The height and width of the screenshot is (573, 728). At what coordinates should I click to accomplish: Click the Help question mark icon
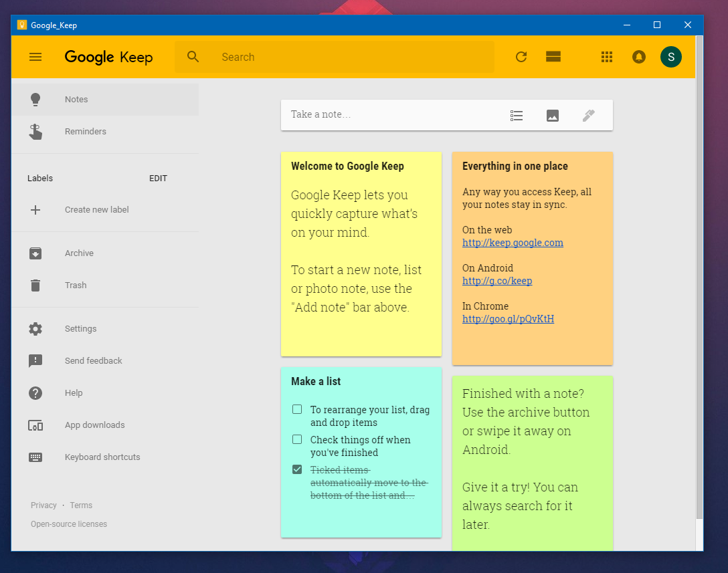(x=35, y=393)
